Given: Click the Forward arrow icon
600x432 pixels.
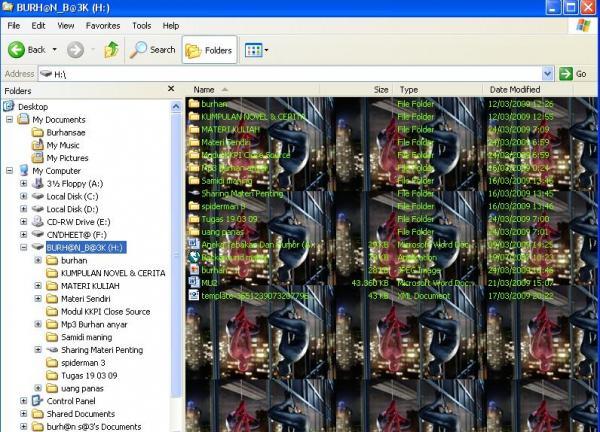Looking at the screenshot, I should [x=75, y=50].
